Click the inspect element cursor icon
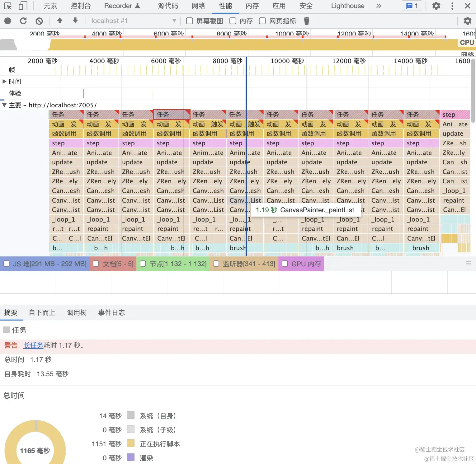 [7, 6]
